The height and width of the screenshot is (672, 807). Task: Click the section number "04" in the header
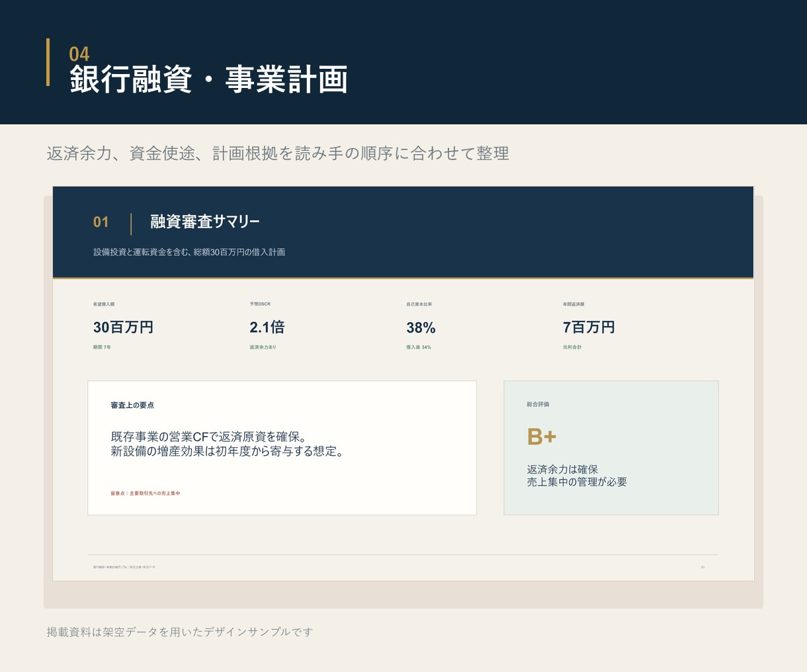[x=79, y=54]
